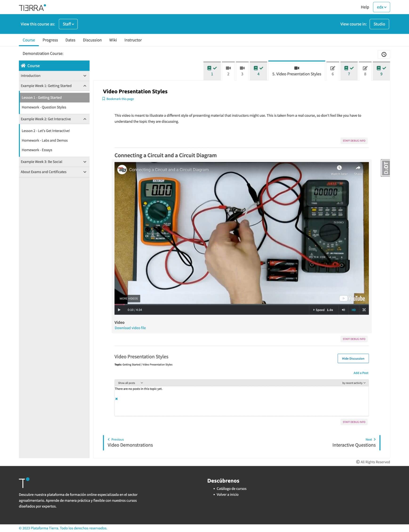Click the YouTube Watch later clock icon
This screenshot has height=532, width=409.
pyautogui.click(x=339, y=167)
